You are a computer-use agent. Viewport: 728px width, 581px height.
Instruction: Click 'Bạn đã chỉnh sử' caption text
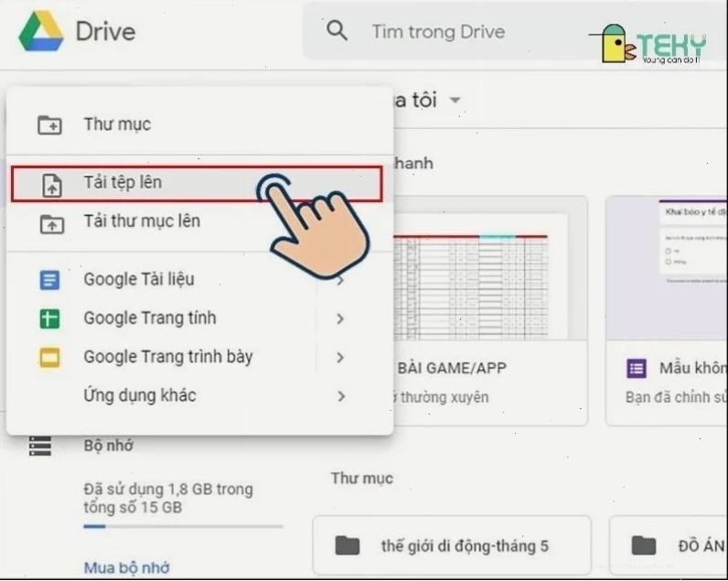676,398
